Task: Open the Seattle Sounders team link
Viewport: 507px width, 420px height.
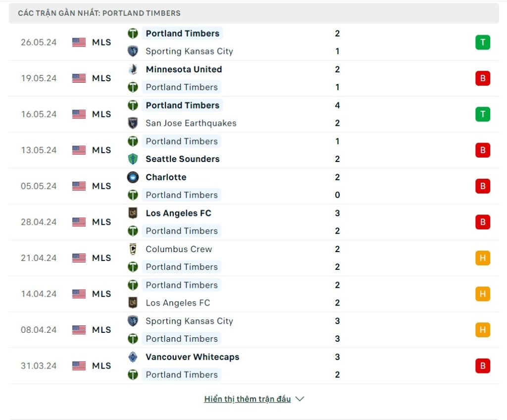Action: pos(182,159)
